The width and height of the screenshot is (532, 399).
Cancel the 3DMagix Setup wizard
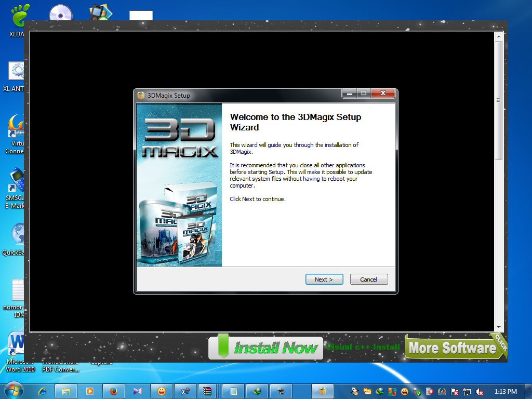click(x=368, y=279)
